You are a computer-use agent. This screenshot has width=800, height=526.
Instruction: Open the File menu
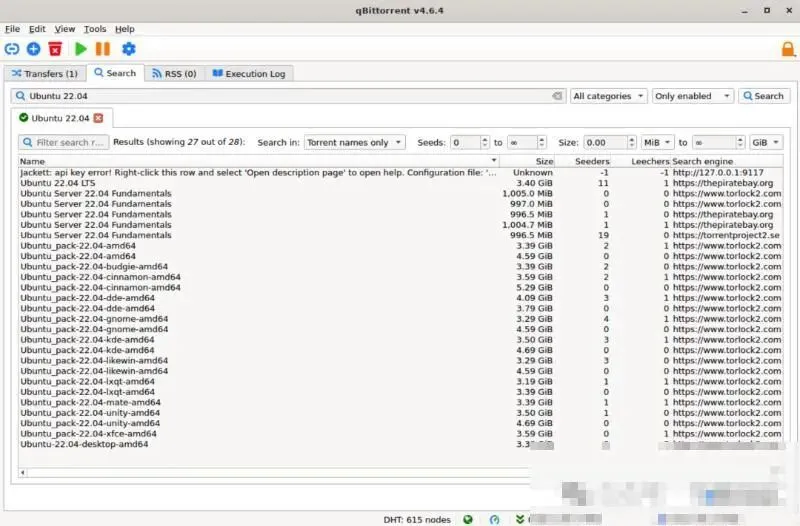[x=12, y=29]
